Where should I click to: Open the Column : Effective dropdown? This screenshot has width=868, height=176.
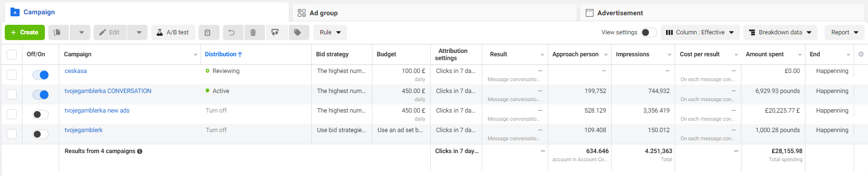[700, 32]
